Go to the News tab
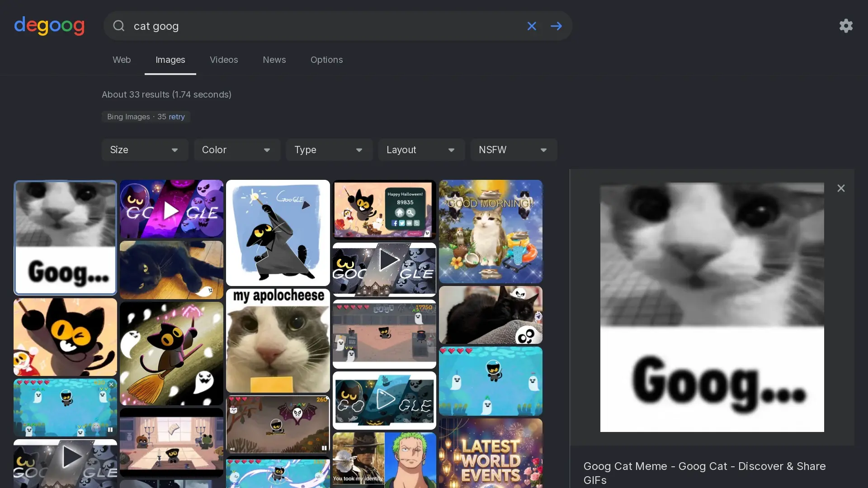Viewport: 868px width, 488px height. click(x=274, y=60)
